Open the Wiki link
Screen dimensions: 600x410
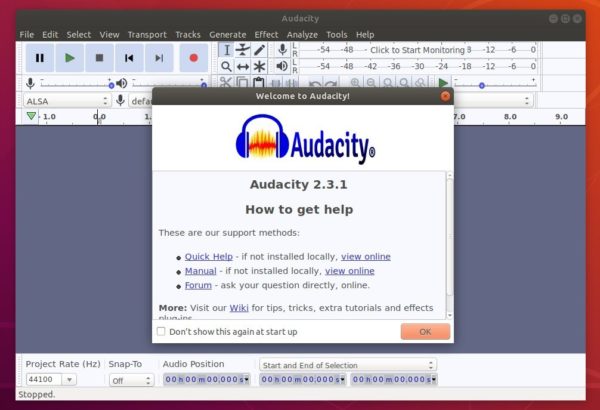239,308
